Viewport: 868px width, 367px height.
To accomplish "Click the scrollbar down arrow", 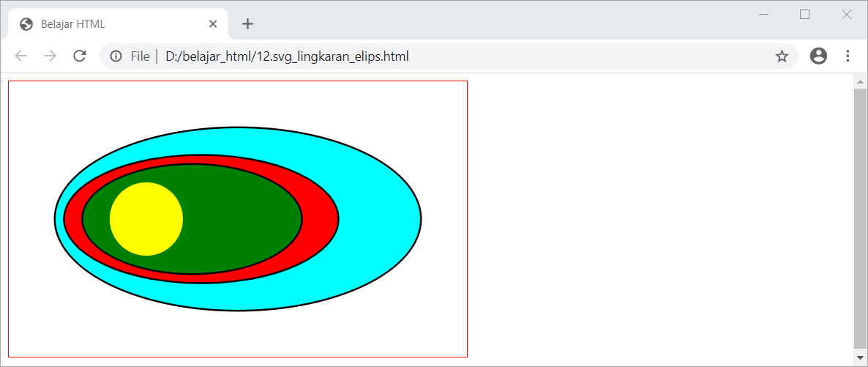I will coord(860,357).
